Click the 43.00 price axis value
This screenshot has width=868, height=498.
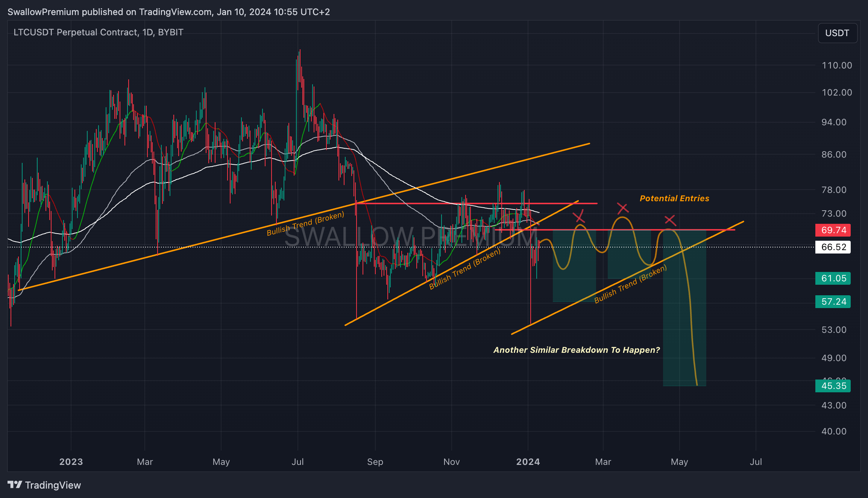[x=834, y=405]
